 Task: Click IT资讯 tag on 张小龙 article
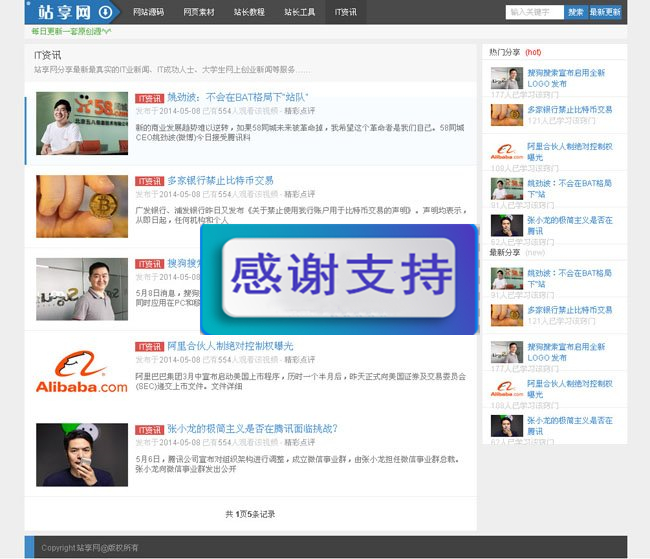coord(150,430)
